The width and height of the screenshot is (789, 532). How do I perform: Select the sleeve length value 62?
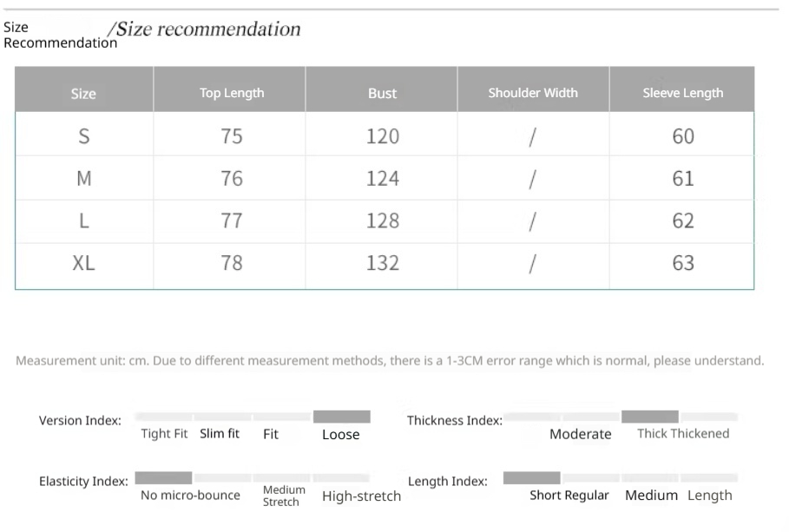click(683, 220)
